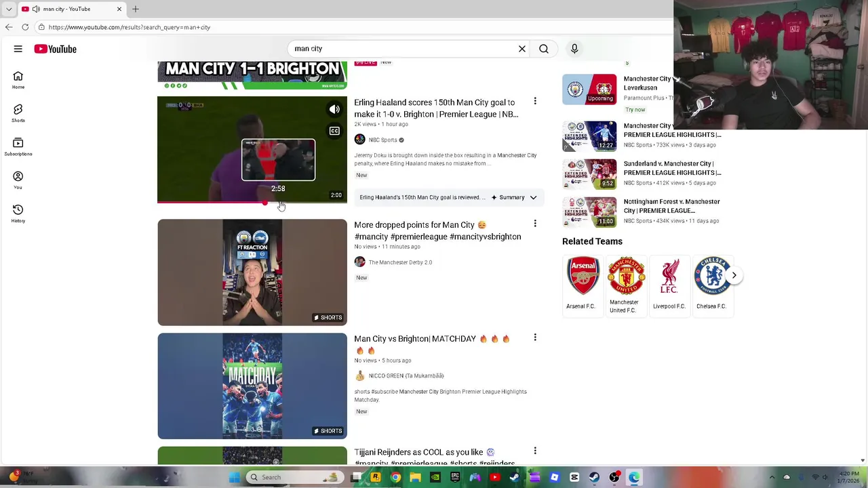
Task: Open the YouTube hamburger guide menu
Action: click(x=18, y=49)
